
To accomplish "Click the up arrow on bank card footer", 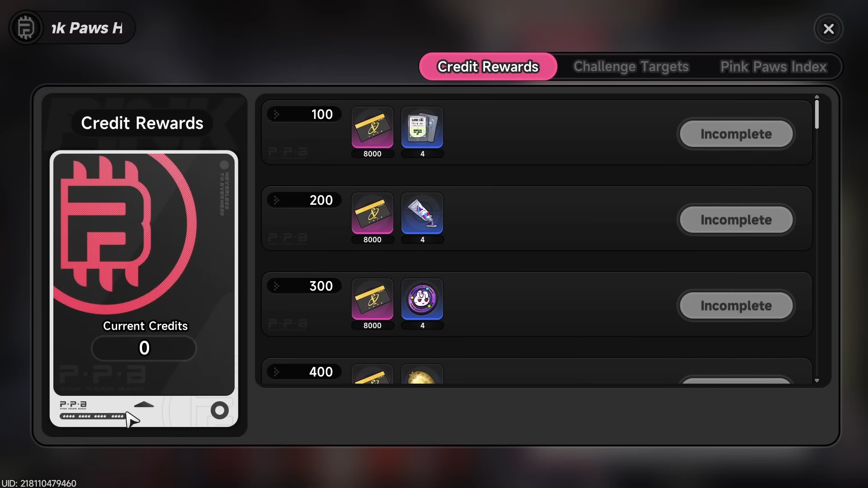I will click(144, 404).
